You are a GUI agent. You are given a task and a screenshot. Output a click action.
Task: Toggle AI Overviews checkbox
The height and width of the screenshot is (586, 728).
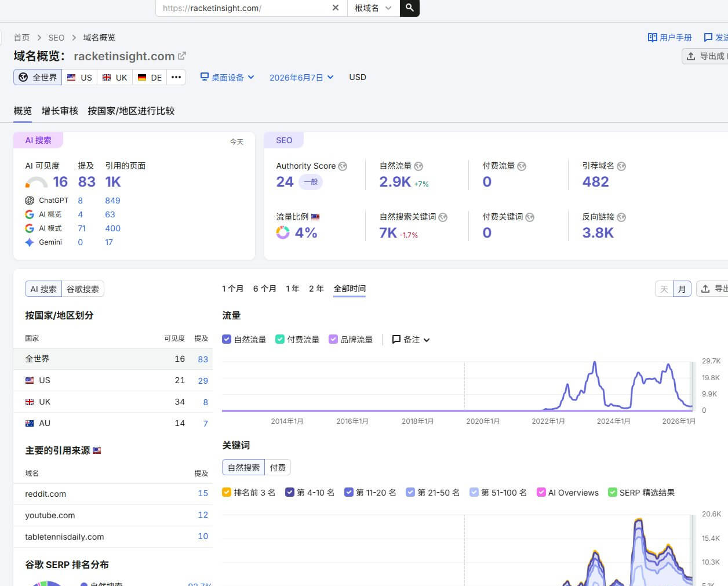pos(541,492)
